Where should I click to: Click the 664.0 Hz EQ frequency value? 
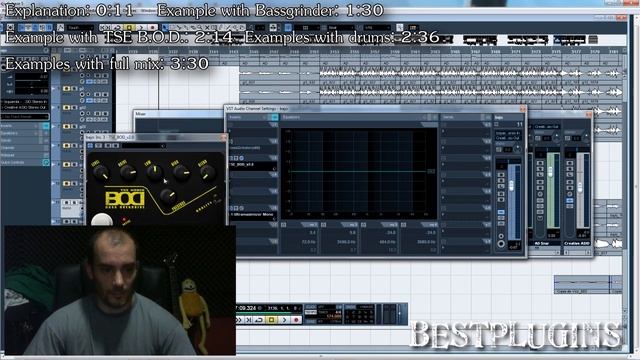388,242
